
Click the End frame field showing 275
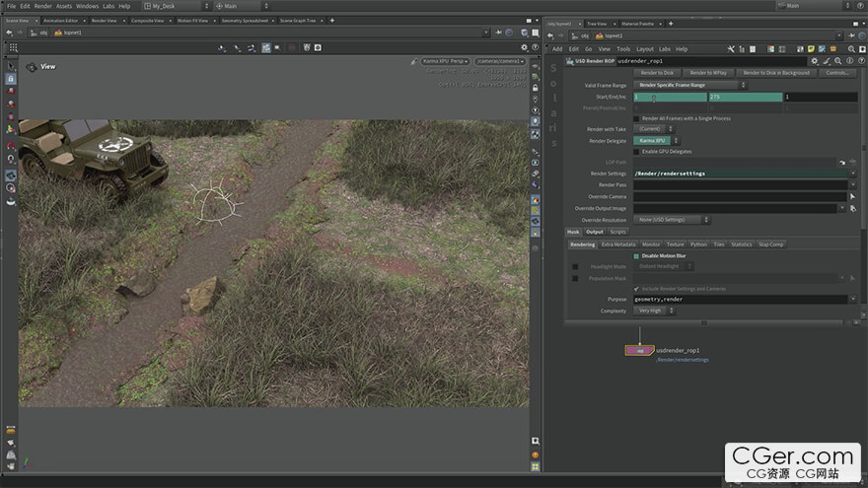tap(746, 97)
